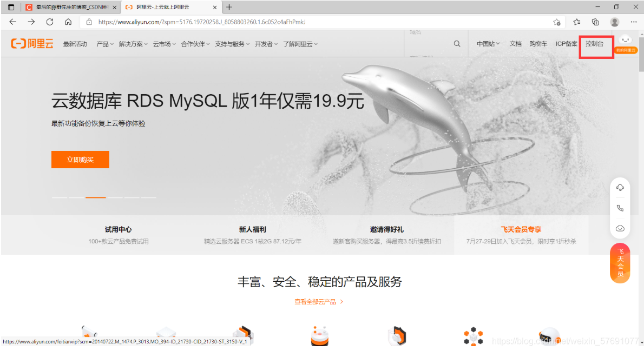Open the 最新活动 menu item
This screenshot has height=351, width=644.
pyautogui.click(x=75, y=44)
